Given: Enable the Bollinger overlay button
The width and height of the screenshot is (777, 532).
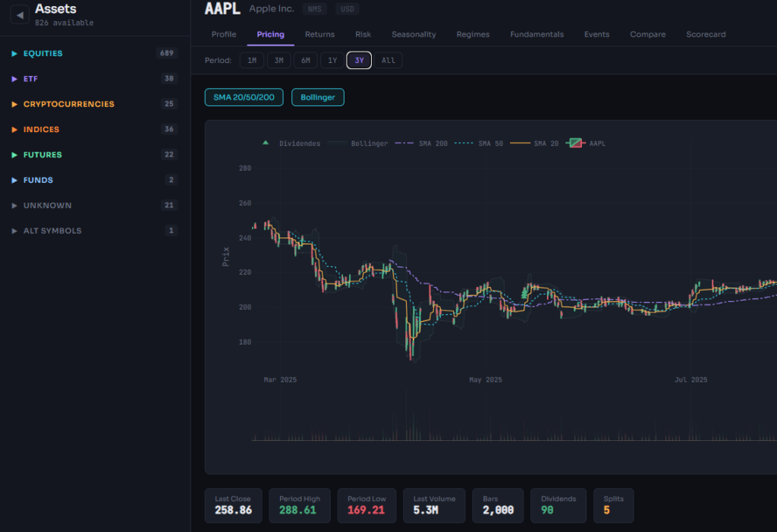Looking at the screenshot, I should [317, 97].
